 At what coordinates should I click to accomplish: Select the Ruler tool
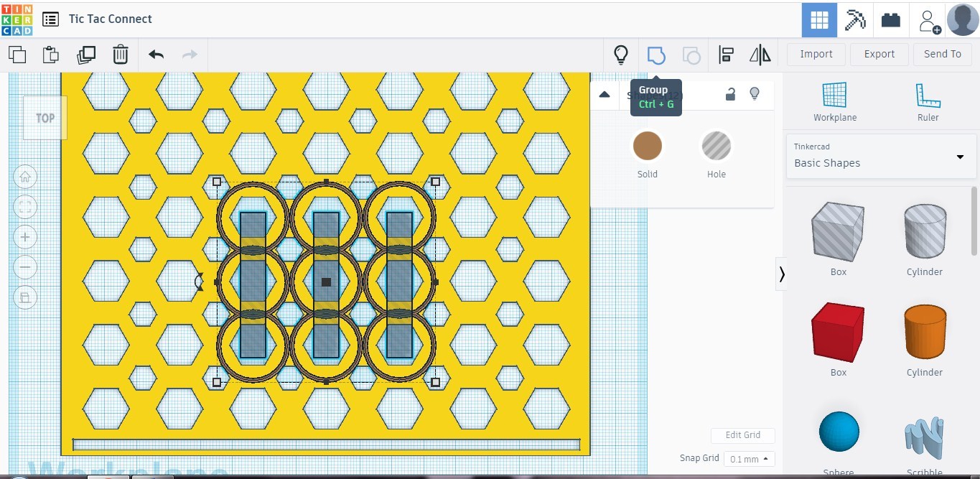coord(928,102)
